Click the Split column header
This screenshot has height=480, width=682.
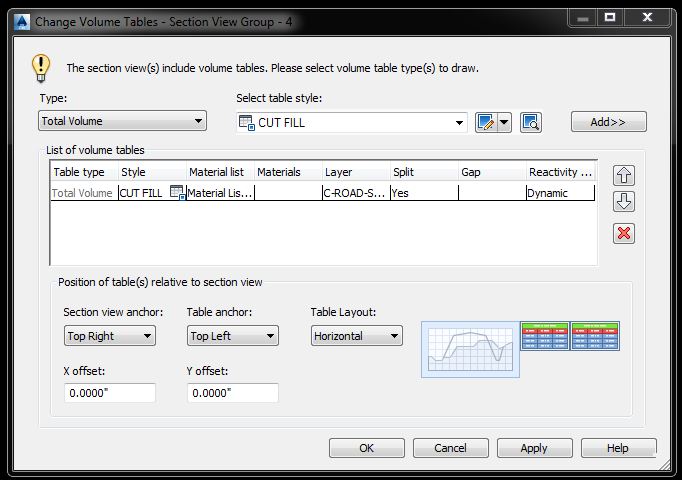point(424,172)
